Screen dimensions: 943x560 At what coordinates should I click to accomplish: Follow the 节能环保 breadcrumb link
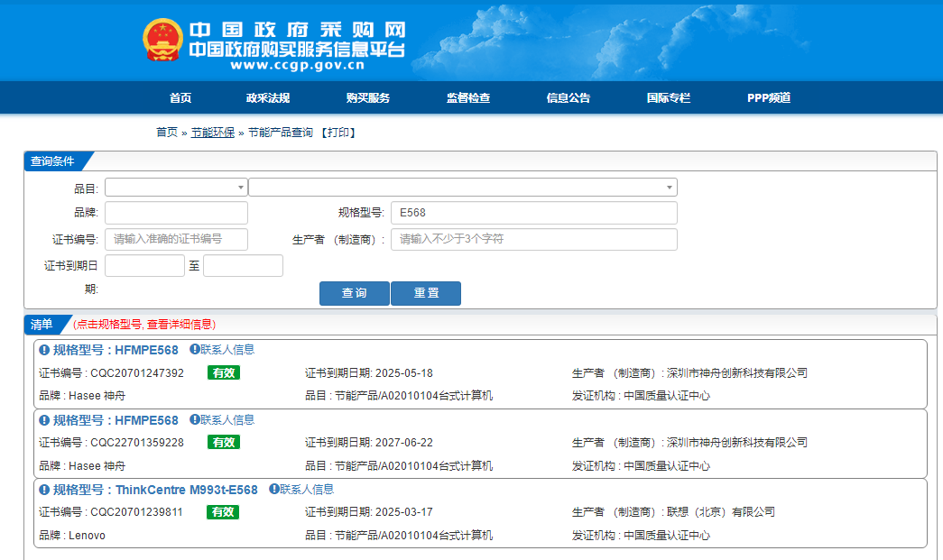(212, 133)
